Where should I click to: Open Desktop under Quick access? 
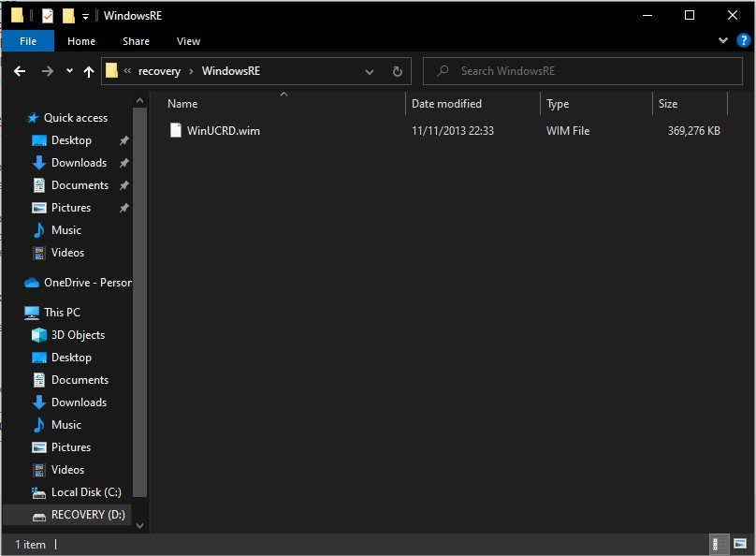pyautogui.click(x=71, y=140)
